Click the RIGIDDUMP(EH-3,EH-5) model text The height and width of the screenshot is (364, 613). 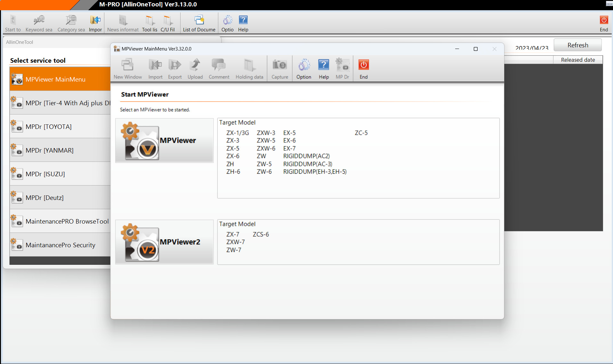click(315, 172)
